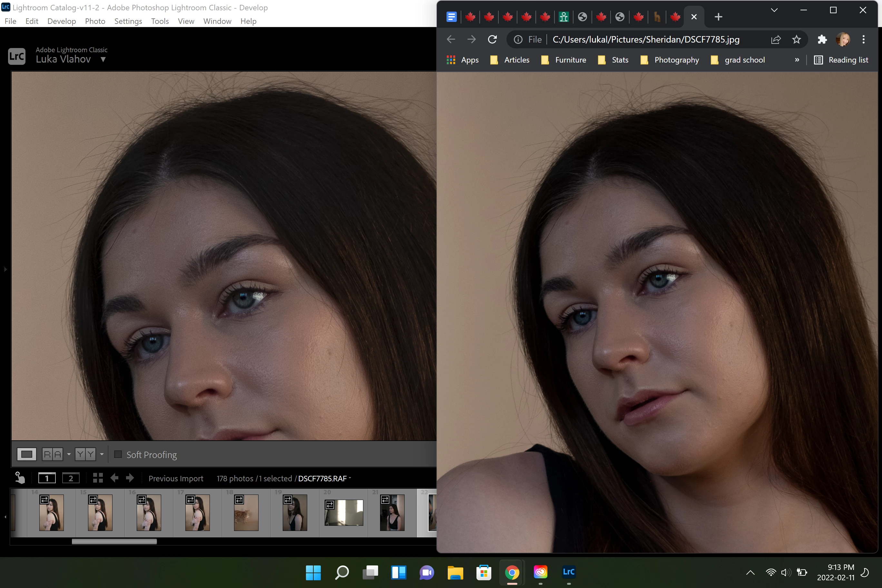Reload the page in Chrome

pos(492,39)
